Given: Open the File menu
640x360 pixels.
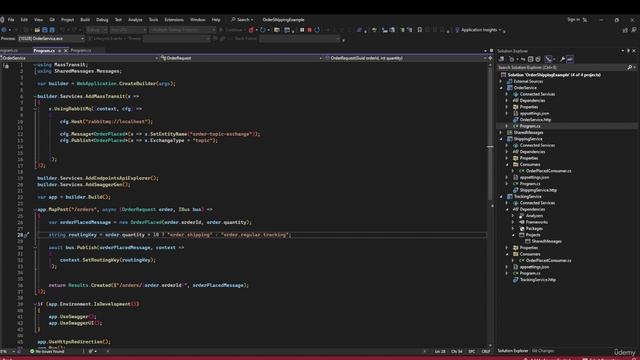Looking at the screenshot, I should [11, 20].
